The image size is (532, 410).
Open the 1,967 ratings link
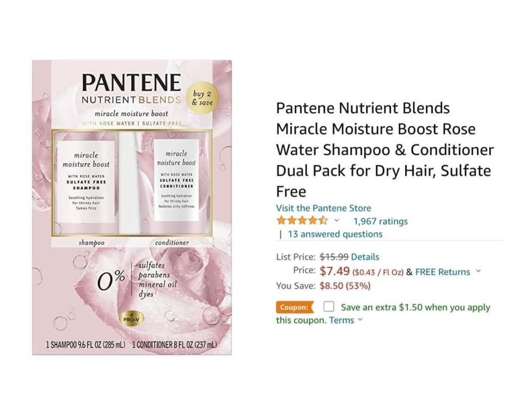pos(380,221)
